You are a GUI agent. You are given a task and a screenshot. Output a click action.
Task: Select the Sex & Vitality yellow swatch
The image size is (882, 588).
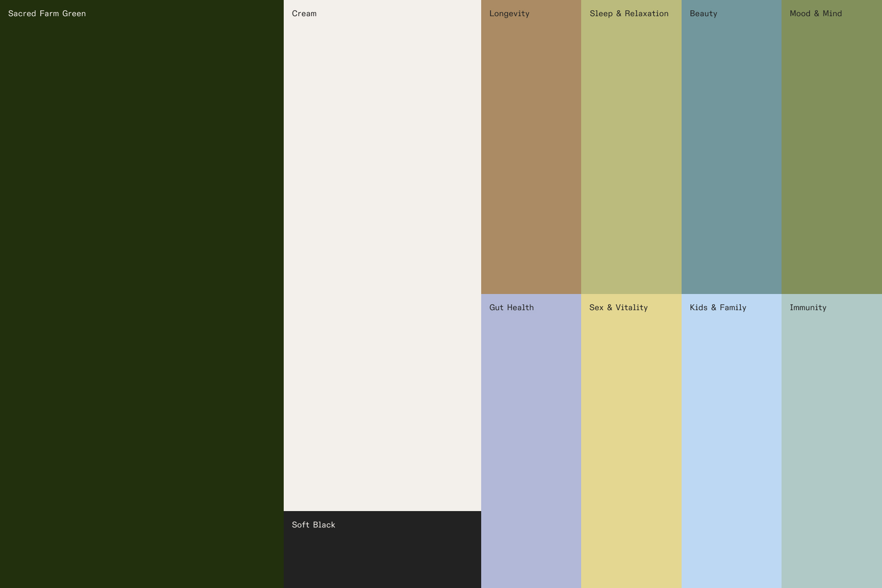(631, 441)
